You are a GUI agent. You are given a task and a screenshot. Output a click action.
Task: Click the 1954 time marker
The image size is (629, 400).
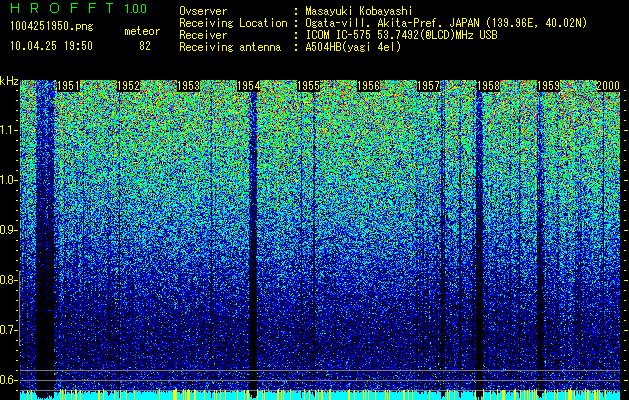click(248, 86)
